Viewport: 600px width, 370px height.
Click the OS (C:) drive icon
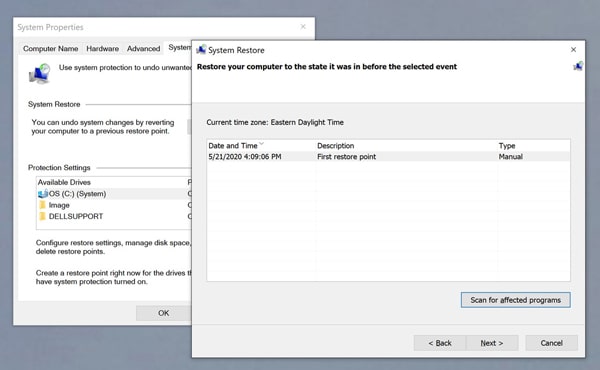click(x=43, y=194)
